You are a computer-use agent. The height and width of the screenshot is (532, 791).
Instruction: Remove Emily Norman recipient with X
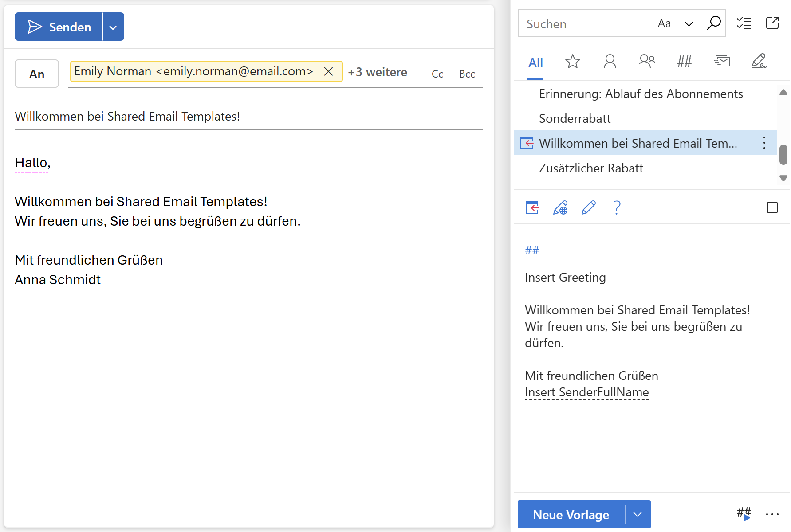click(x=328, y=71)
